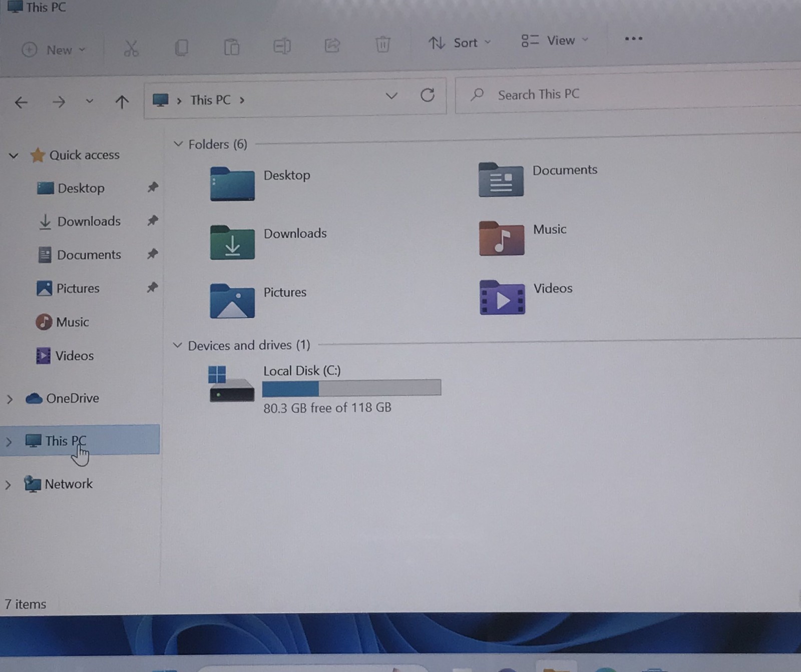Select the Videos folder icon in main pane

tap(502, 297)
